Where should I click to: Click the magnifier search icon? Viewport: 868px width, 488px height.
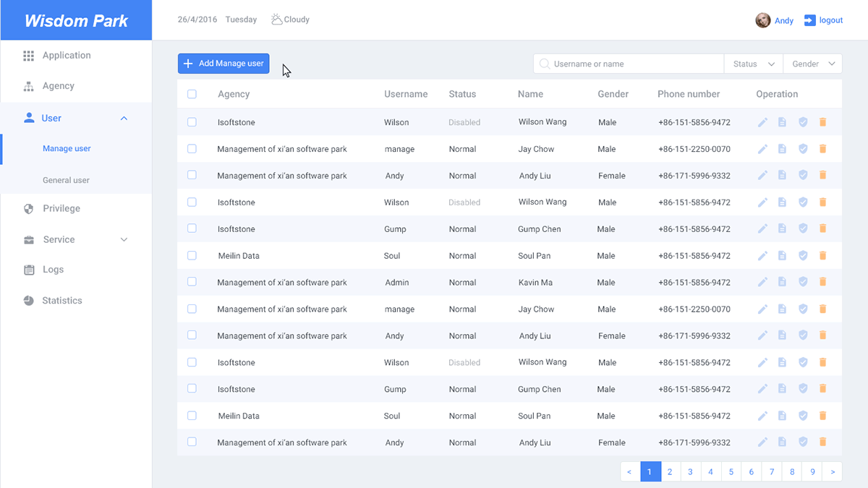click(x=545, y=64)
